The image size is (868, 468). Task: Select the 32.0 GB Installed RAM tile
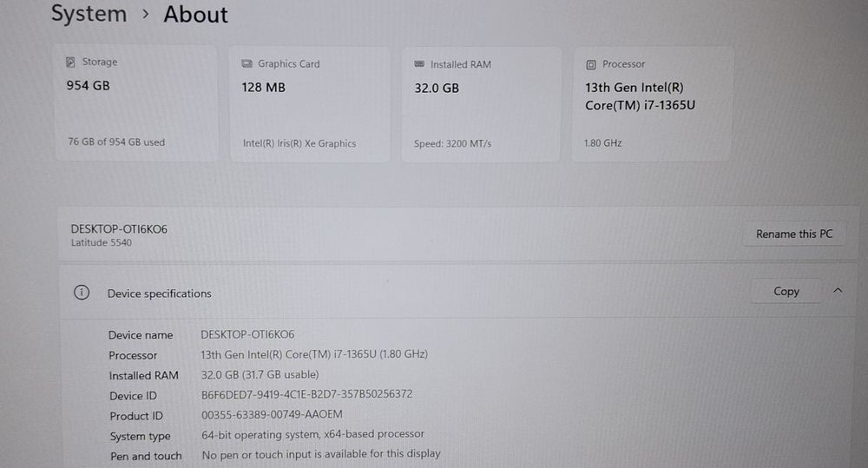[485, 104]
